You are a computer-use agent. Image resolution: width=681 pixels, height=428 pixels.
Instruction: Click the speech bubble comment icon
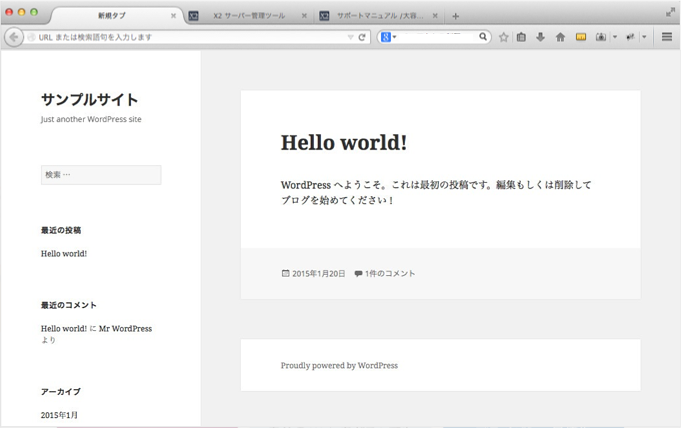pyautogui.click(x=358, y=273)
